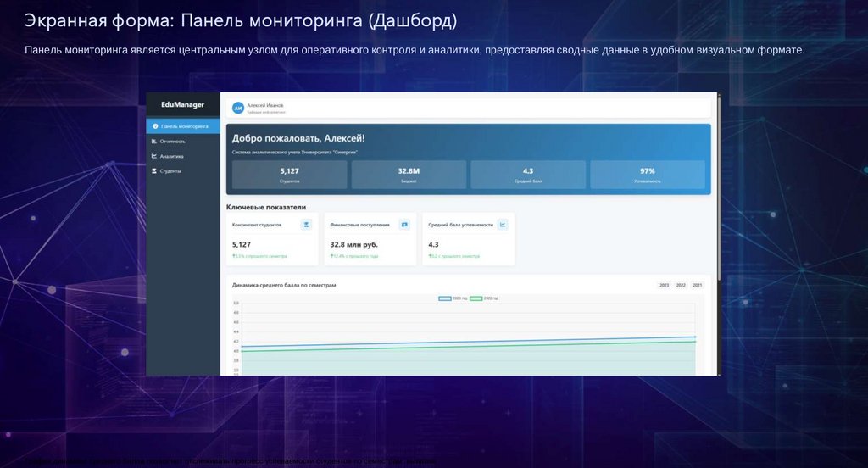
Task: Click the Студенты sidebar icon
Action: [154, 171]
